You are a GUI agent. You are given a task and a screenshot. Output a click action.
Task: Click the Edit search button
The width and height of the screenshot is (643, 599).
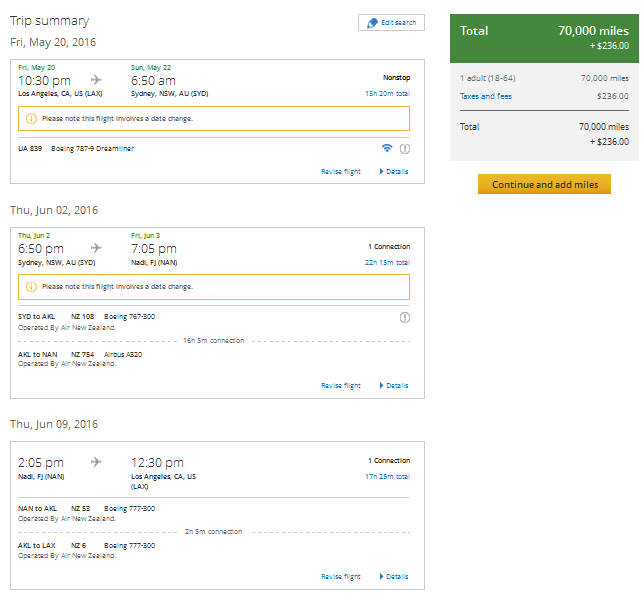[x=391, y=23]
